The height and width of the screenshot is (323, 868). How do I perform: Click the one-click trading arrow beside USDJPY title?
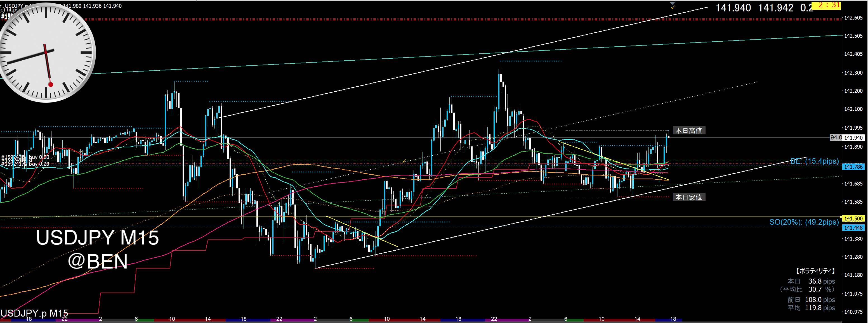(x=2, y=6)
